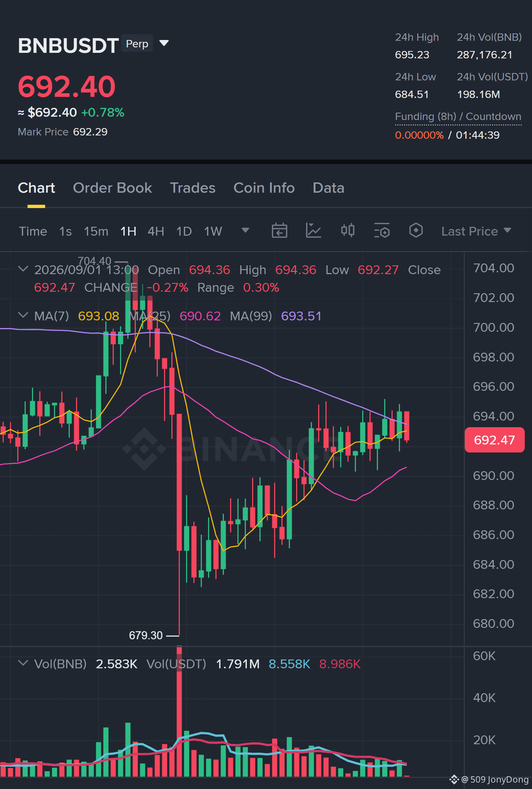The image size is (532, 789).
Task: Collapse the Vol(BNB) volume legend
Action: click(x=23, y=663)
